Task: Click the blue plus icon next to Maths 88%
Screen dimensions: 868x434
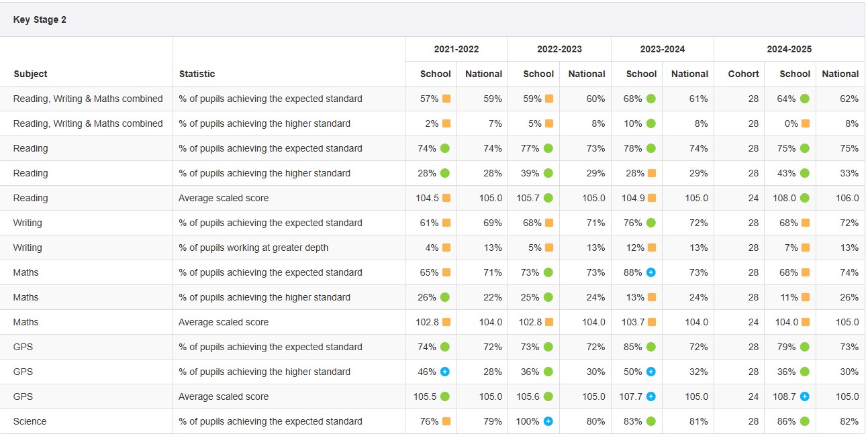Action: click(x=651, y=272)
